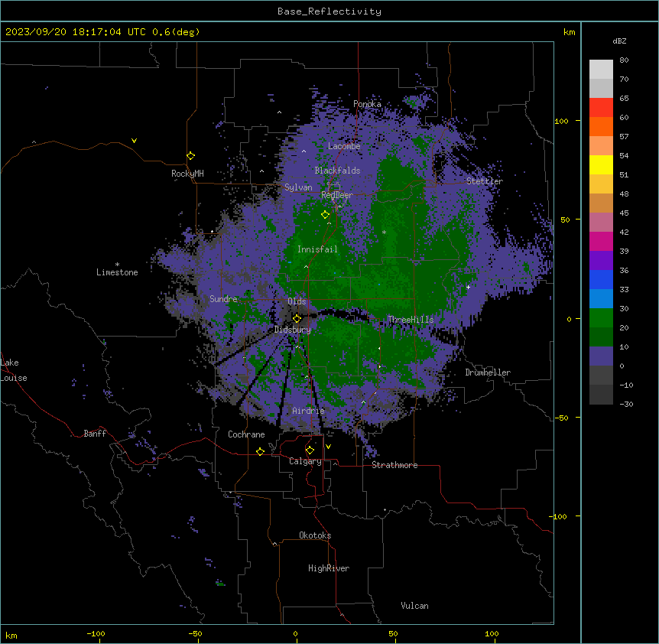Image resolution: width=659 pixels, height=644 pixels.
Task: Pick the magenta 39-42 dBZ legend swatch
Action: point(601,241)
